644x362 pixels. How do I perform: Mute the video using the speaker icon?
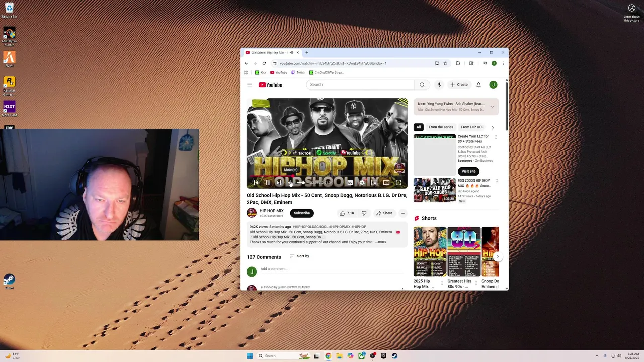291,183
